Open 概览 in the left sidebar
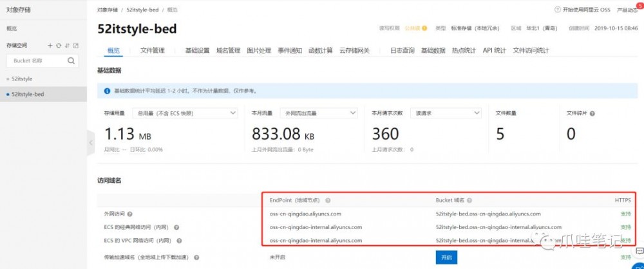This screenshot has height=269, width=644. pos(12,29)
